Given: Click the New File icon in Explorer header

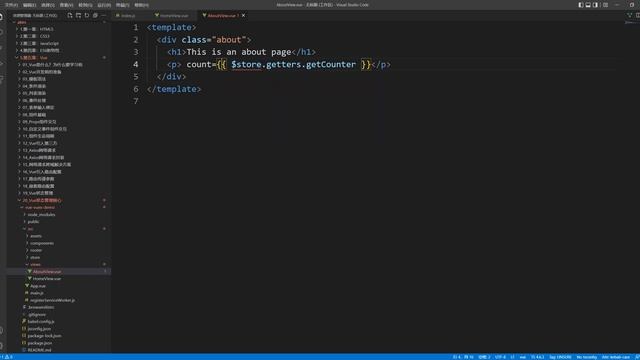Looking at the screenshot, I should click(70, 16).
